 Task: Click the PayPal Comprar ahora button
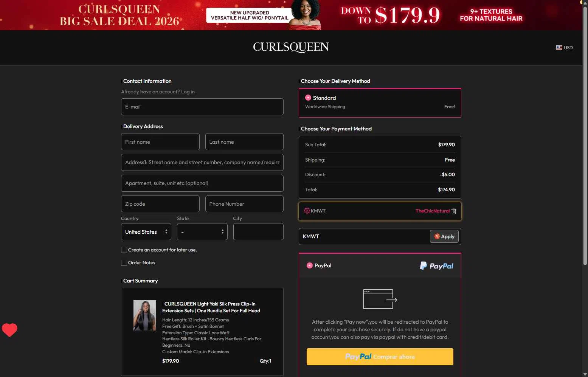[x=380, y=357]
